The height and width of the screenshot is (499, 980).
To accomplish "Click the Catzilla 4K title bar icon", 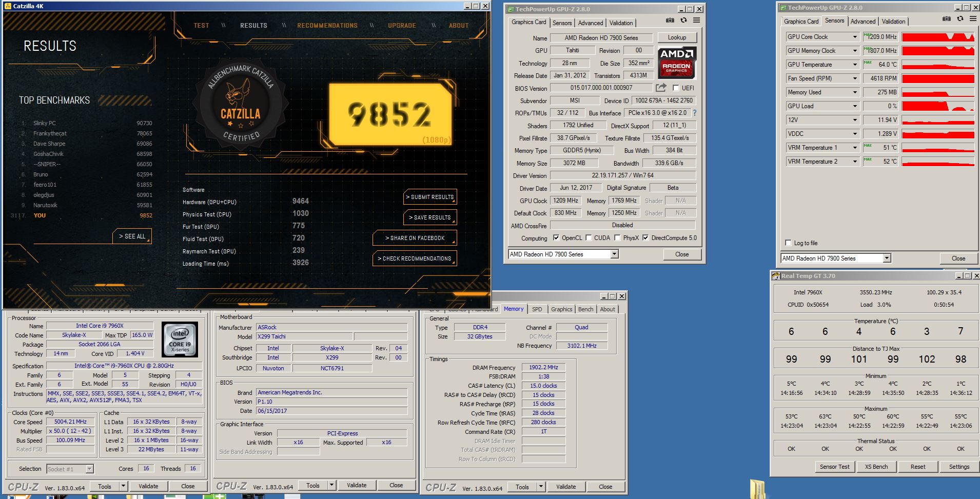I will [8, 6].
